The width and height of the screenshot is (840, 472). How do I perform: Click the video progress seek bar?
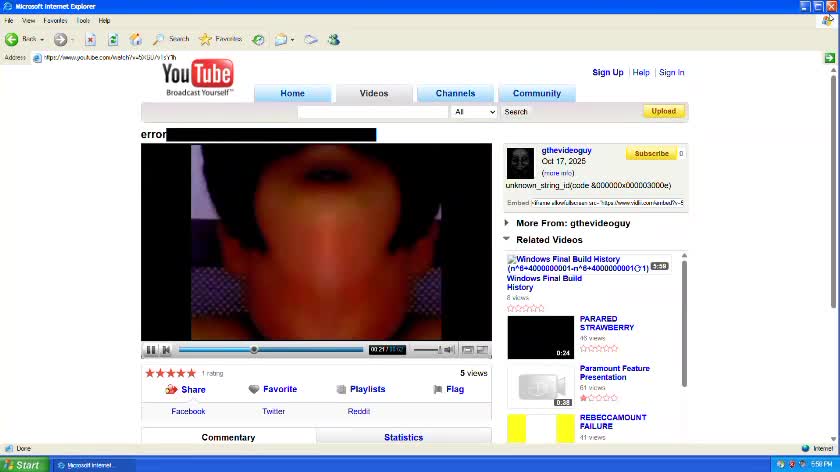tap(310, 350)
